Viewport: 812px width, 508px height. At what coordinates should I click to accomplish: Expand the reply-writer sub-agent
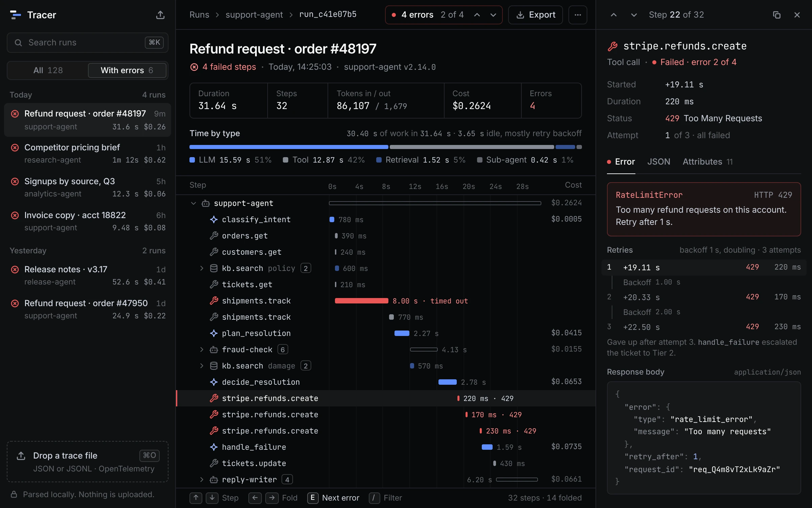coord(202,480)
